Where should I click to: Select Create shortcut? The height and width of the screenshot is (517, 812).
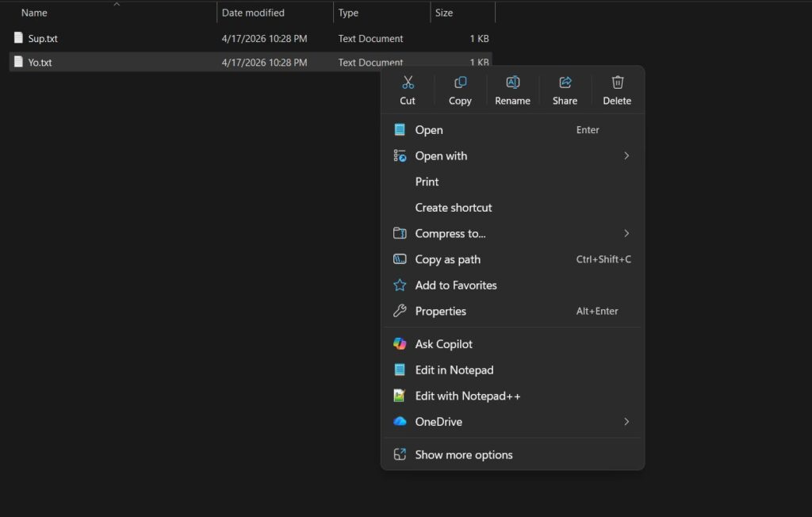pyautogui.click(x=513, y=208)
